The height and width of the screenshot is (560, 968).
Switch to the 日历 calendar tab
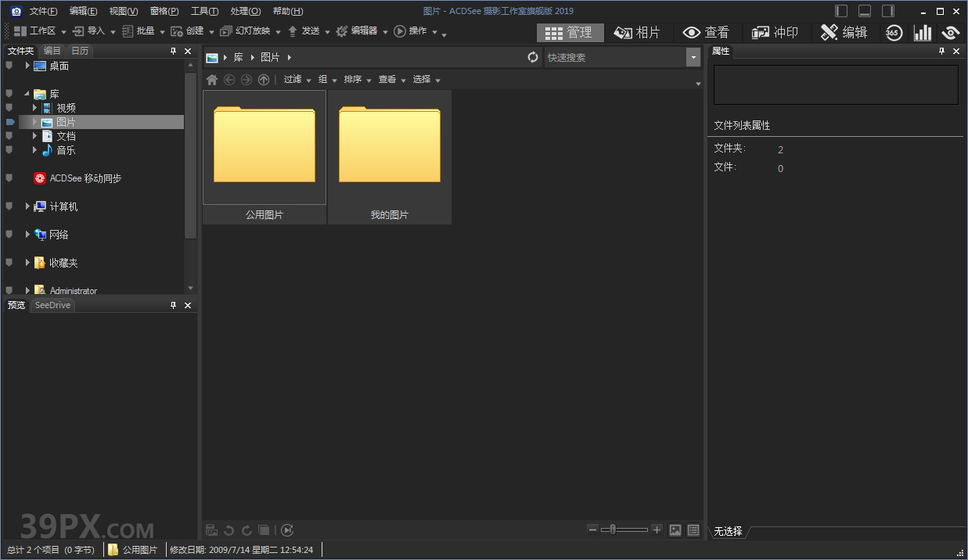(x=80, y=51)
